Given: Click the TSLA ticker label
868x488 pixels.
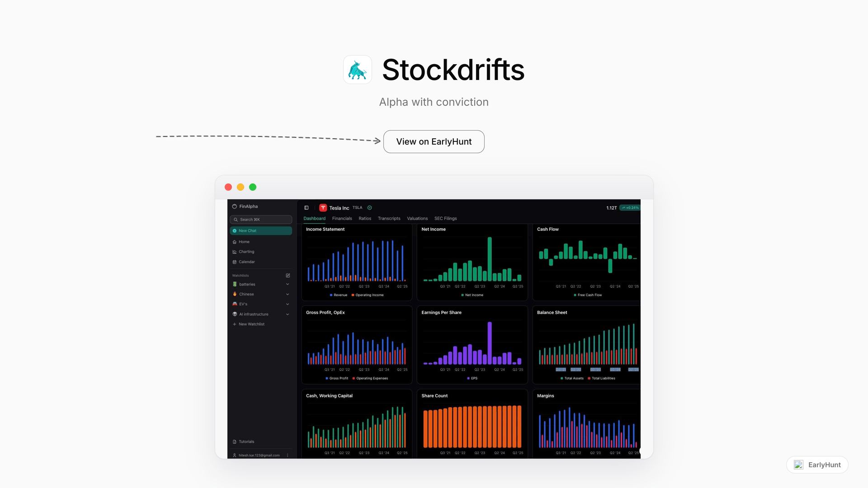Looking at the screenshot, I should [358, 208].
